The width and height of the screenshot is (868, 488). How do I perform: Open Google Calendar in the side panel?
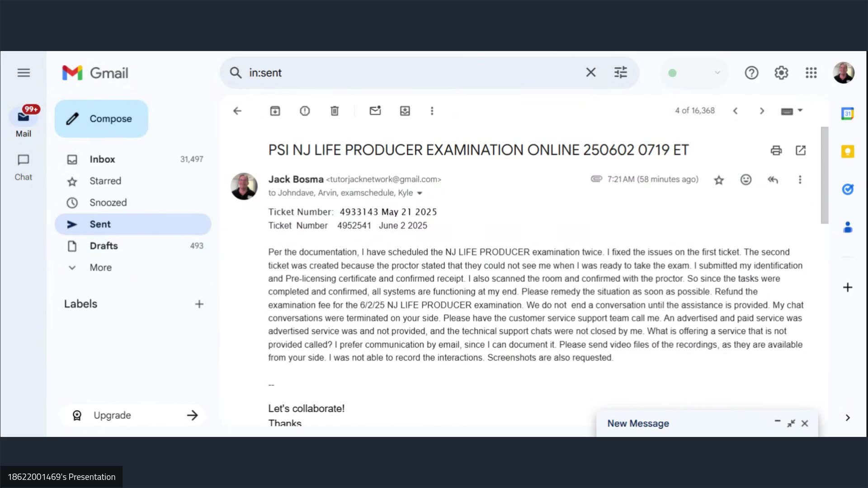coord(848,113)
